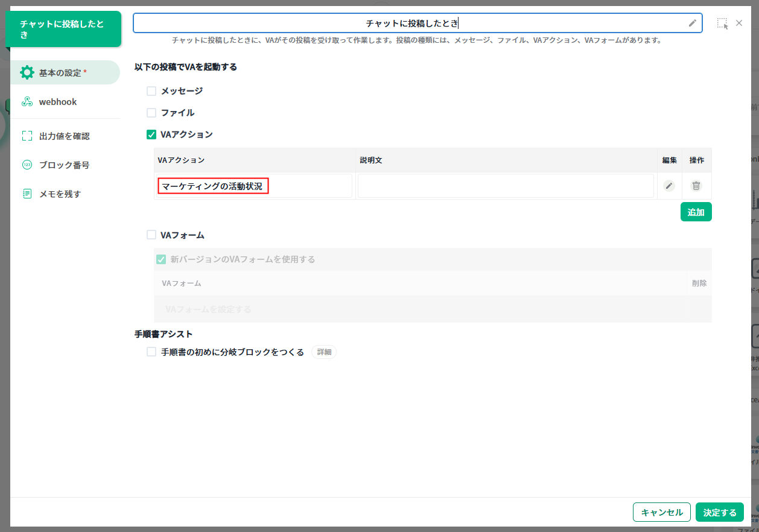Delete the VA action row with trash icon
Screen dimensions: 759x532
coord(696,186)
